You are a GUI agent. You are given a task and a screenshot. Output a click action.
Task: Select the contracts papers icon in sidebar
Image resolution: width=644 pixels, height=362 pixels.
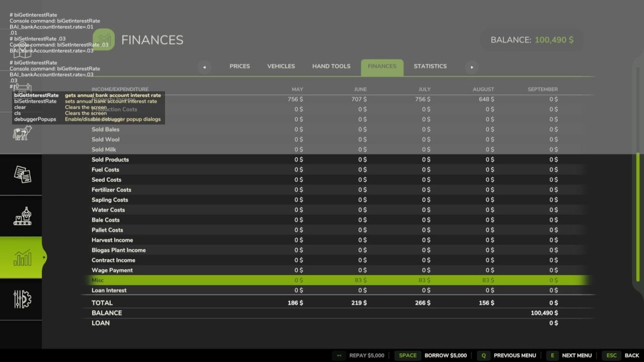22,174
